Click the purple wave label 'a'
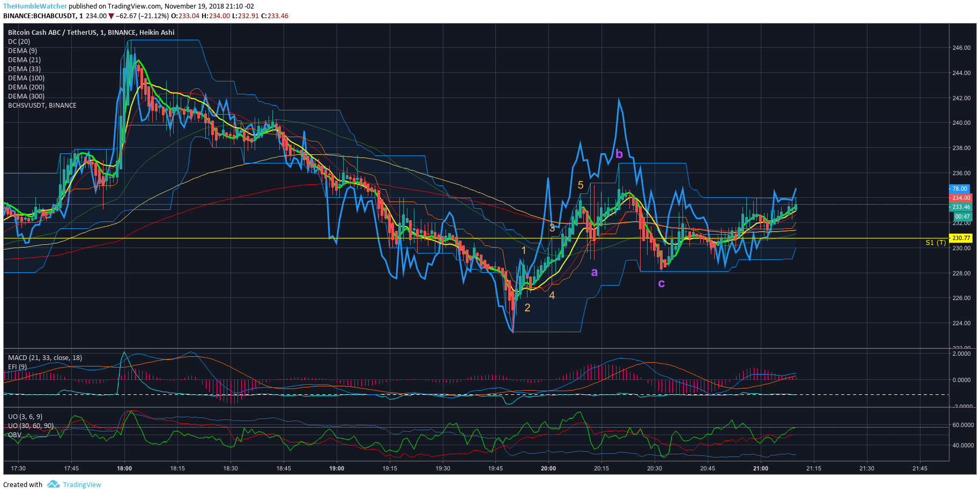The height and width of the screenshot is (494, 980). pyautogui.click(x=594, y=272)
